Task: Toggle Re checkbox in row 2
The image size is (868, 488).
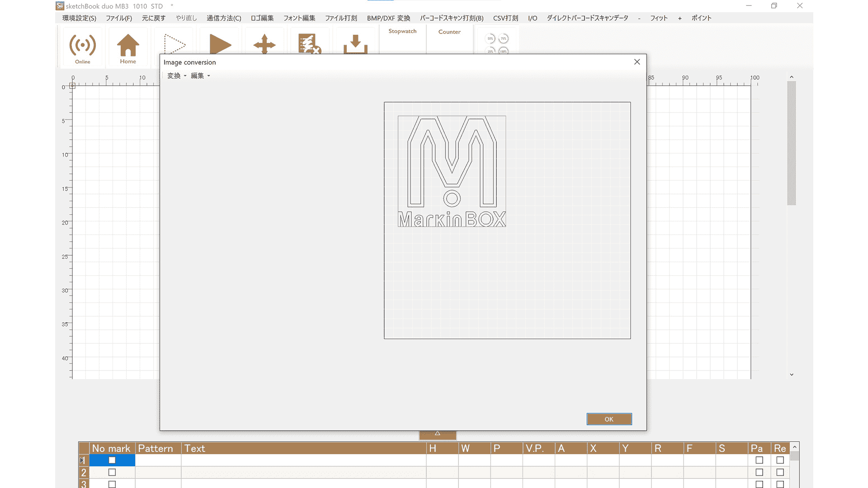Action: click(780, 472)
